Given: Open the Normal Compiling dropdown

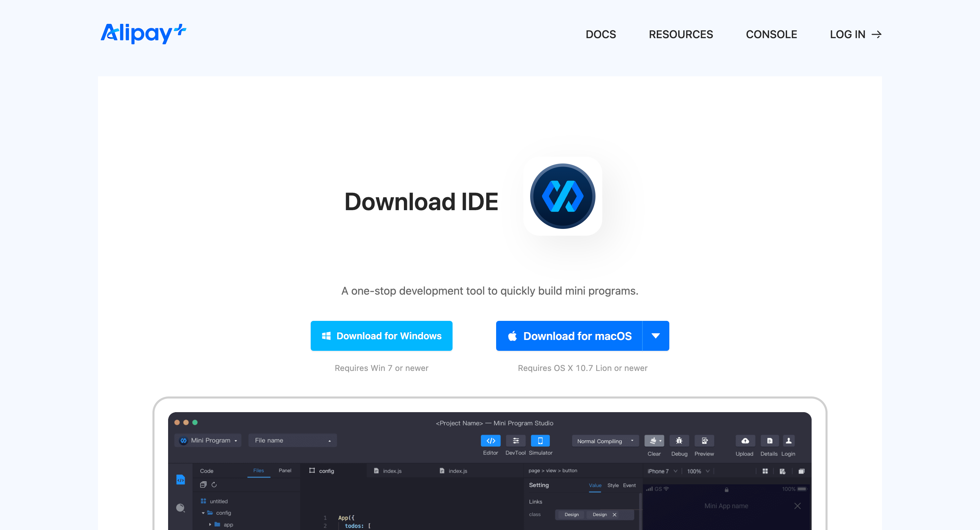Looking at the screenshot, I should tap(605, 441).
